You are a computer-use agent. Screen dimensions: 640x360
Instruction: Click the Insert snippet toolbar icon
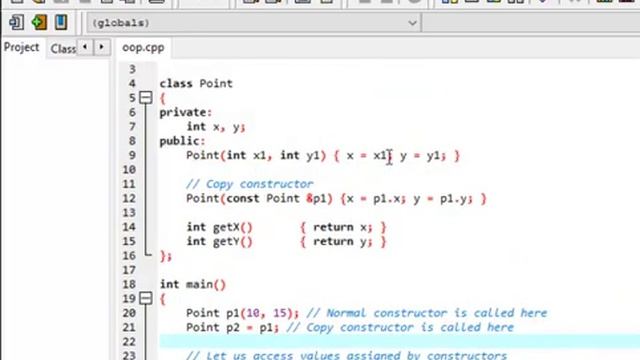[x=17, y=22]
